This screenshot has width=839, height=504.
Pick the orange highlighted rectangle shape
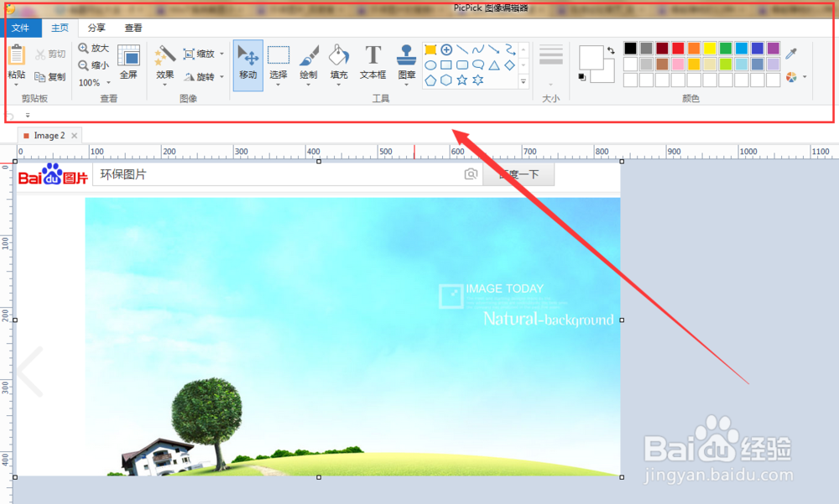coord(430,49)
